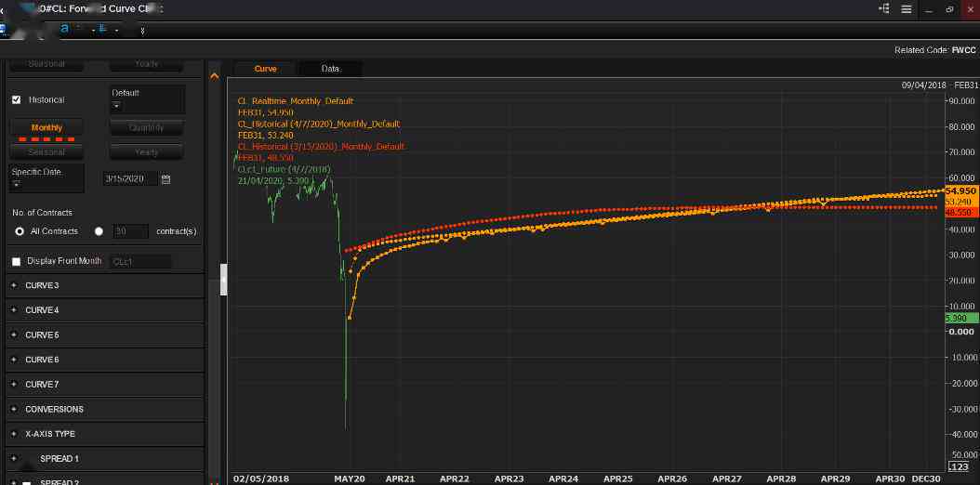Click the 3/15/2020 date input field
Image resolution: width=980 pixels, height=485 pixels.
pyautogui.click(x=130, y=179)
